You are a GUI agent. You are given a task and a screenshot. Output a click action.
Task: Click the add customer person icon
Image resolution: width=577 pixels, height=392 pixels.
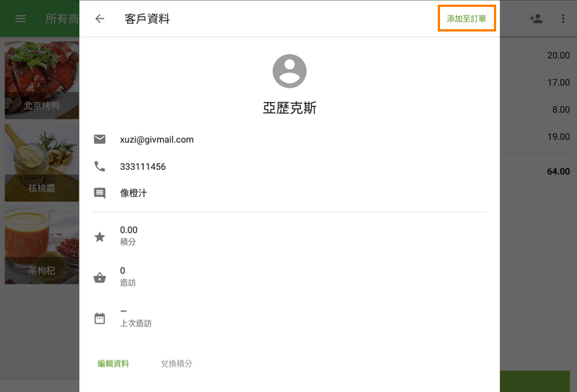535,18
